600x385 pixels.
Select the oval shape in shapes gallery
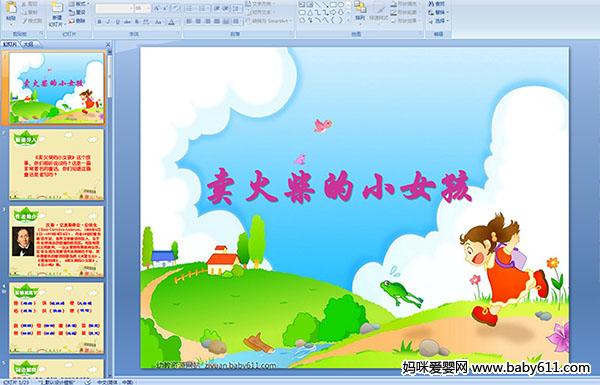341,4
